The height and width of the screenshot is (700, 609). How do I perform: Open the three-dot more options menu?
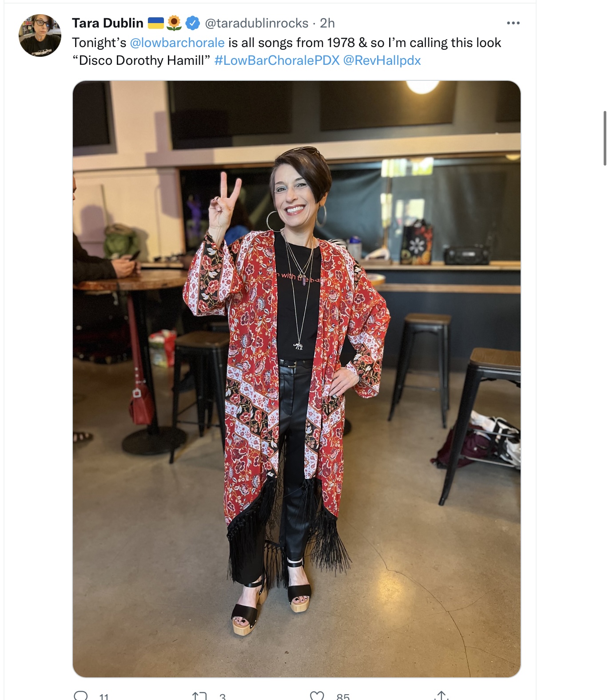point(513,23)
